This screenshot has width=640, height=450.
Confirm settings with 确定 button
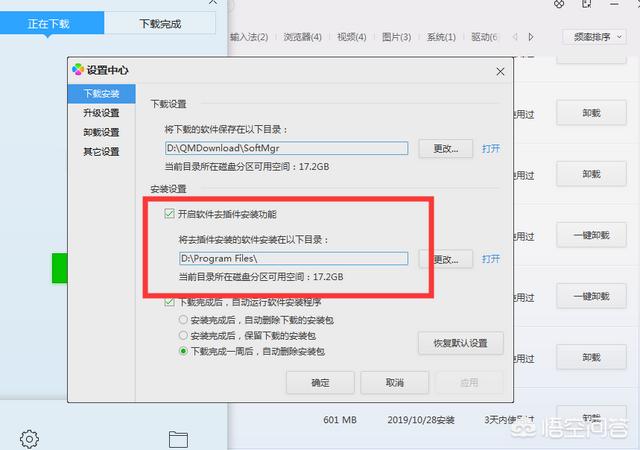click(320, 383)
